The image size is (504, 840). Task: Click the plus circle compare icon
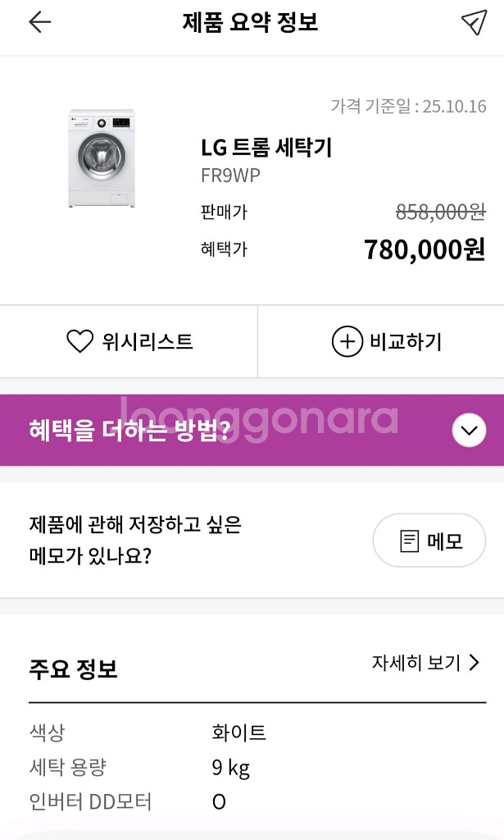coord(347,341)
